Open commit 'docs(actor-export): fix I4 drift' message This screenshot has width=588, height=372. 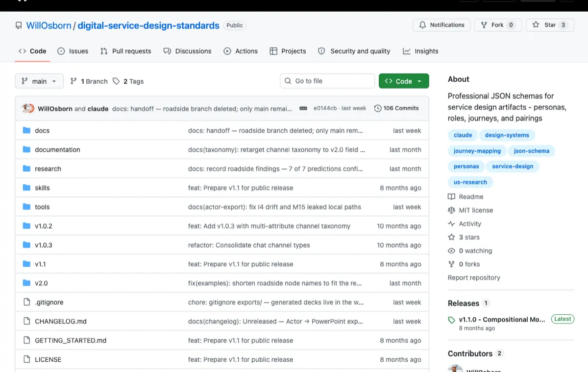(x=274, y=207)
